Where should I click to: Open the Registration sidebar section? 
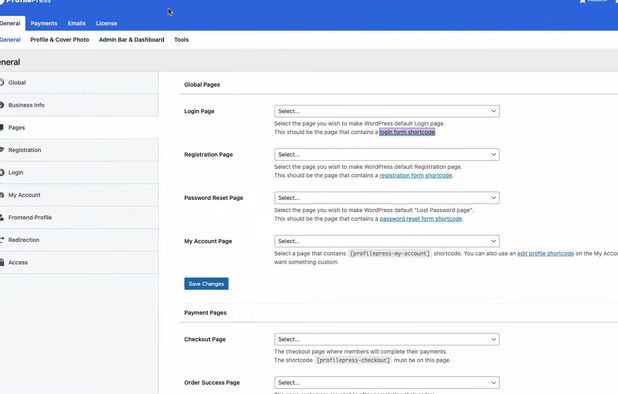pyautogui.click(x=79, y=150)
